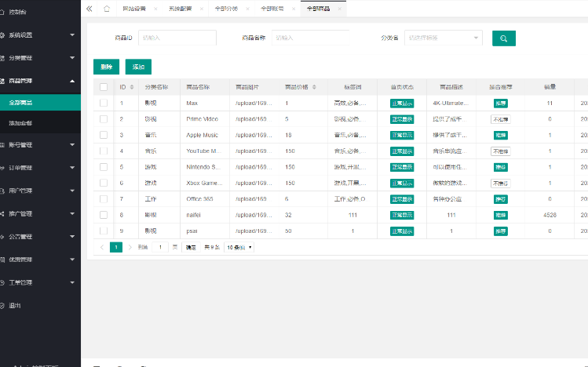The height and width of the screenshot is (367, 588).
Task: Collapse sidebar using double-chevron icon
Action: click(x=89, y=9)
